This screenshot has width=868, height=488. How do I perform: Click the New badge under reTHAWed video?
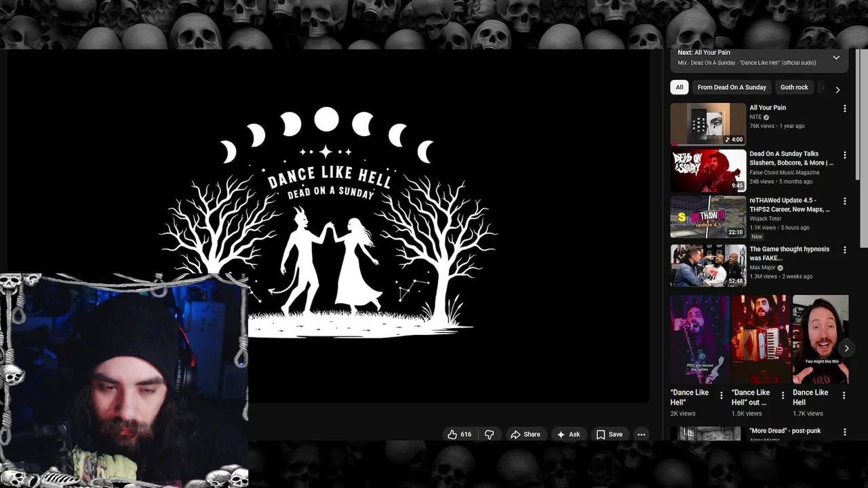pyautogui.click(x=757, y=237)
